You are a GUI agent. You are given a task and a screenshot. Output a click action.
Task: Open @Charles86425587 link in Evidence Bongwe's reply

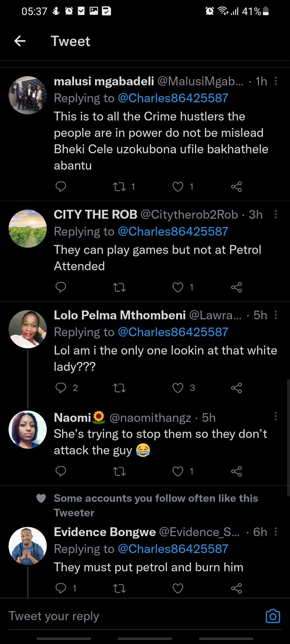point(173,549)
